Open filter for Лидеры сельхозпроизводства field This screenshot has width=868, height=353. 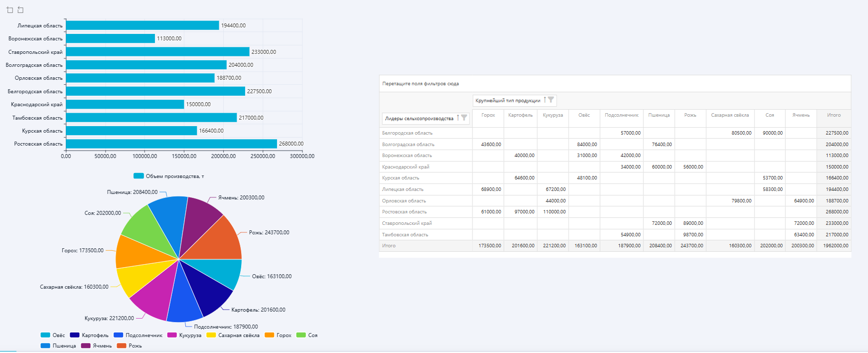(464, 118)
